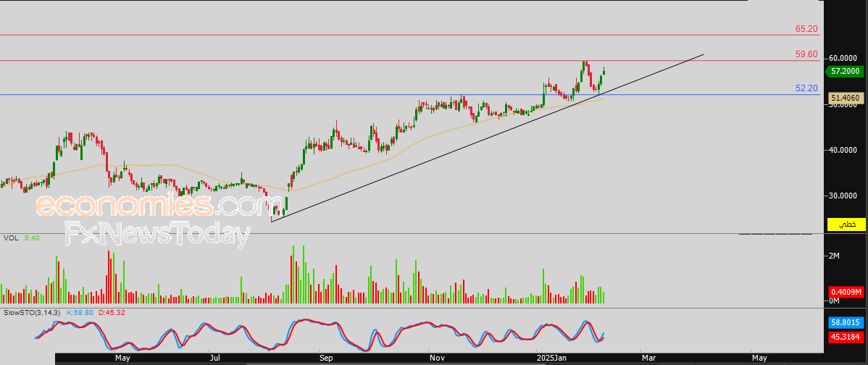Click the Jul timeline label
Image resolution: width=868 pixels, height=365 pixels.
pos(214,358)
